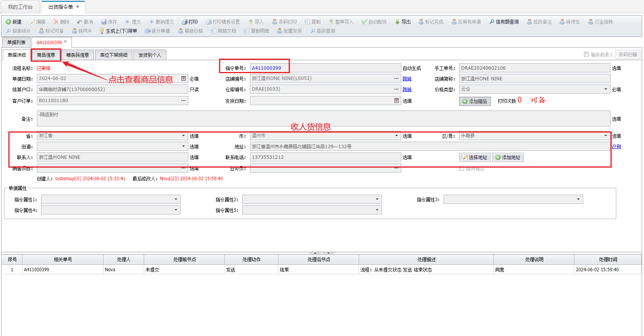Image resolution: width=644 pixels, height=336 pixels.
Task: Switch to the 商品信息 tab
Action: point(46,55)
